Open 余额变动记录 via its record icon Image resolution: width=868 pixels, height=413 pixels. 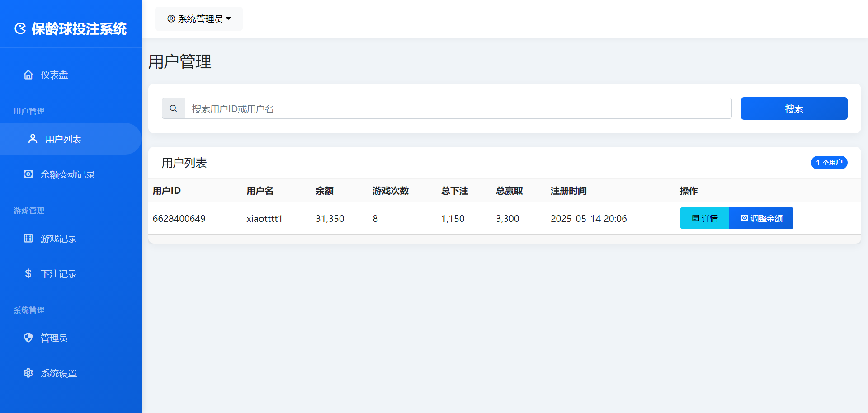(28, 174)
